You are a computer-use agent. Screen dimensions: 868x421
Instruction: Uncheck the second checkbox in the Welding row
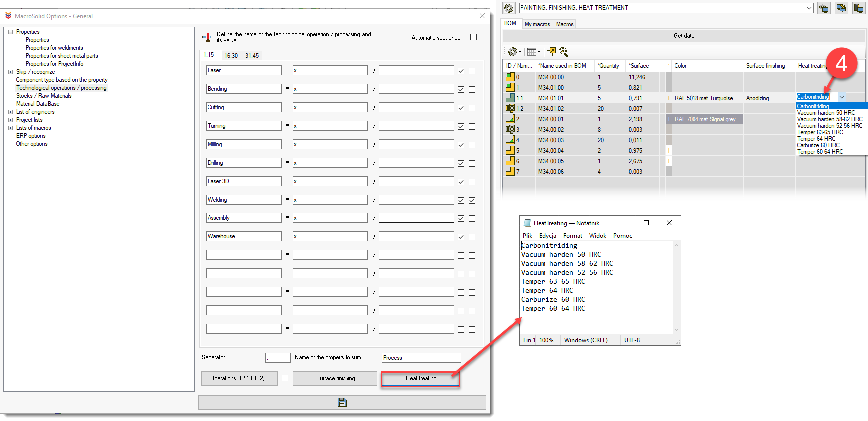tap(472, 200)
